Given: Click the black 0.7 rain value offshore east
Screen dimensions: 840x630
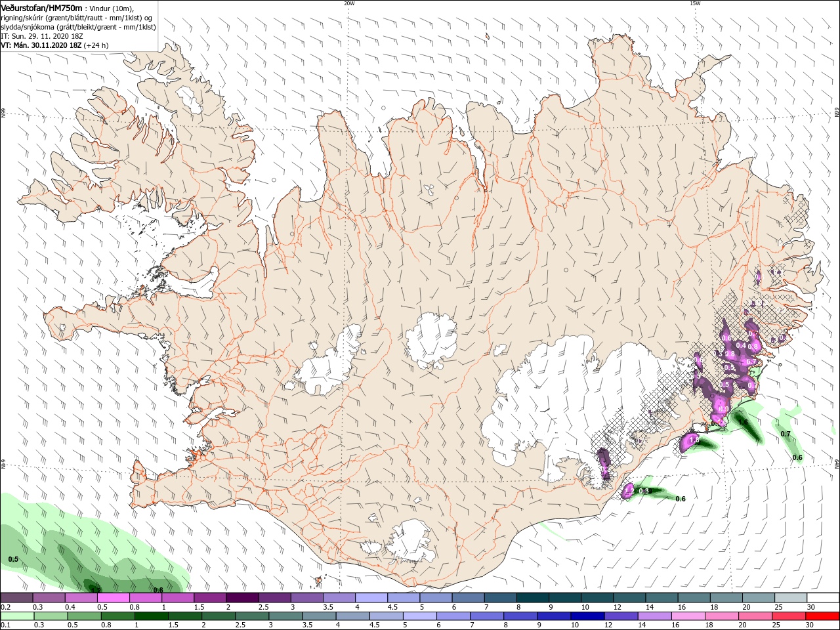Looking at the screenshot, I should pos(785,434).
